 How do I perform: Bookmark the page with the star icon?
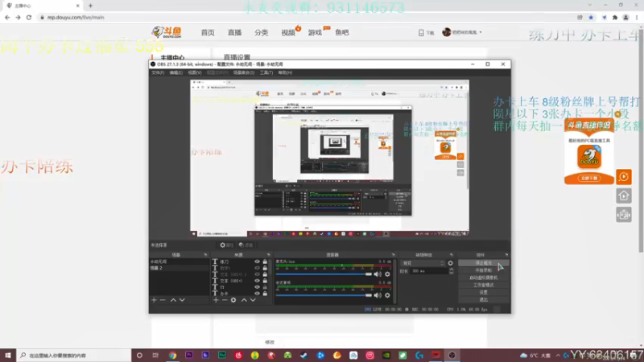(591, 17)
